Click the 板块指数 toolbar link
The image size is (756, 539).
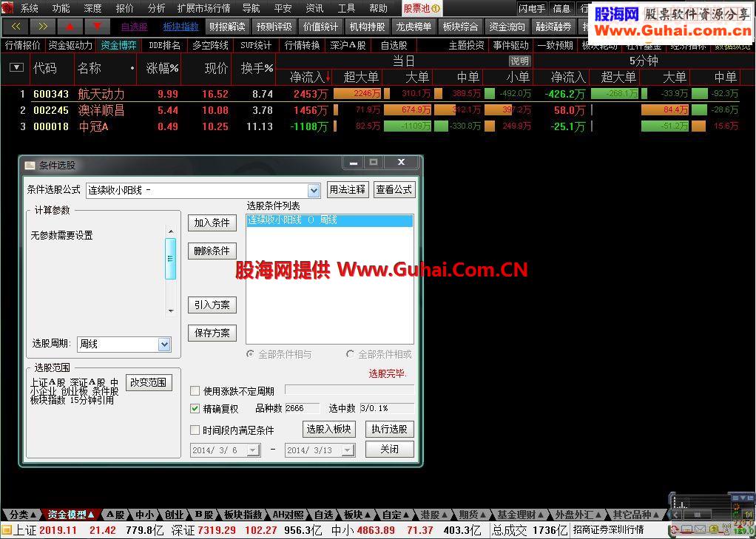pos(180,27)
